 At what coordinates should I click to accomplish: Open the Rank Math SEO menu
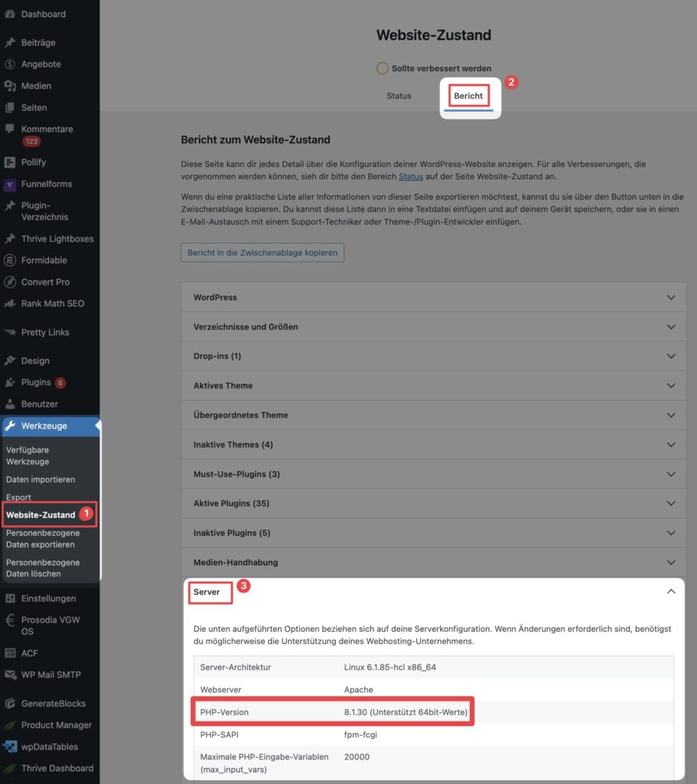47,303
